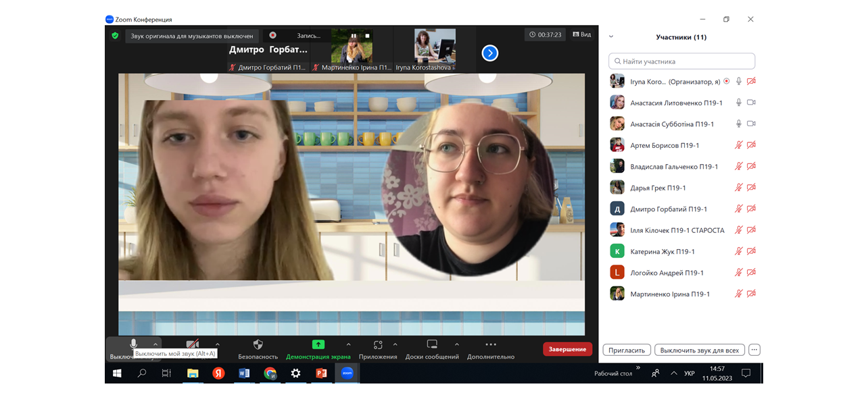Screen dimensions: 868x397
Task: Open participants panel more options ellipsis
Action: pos(754,350)
